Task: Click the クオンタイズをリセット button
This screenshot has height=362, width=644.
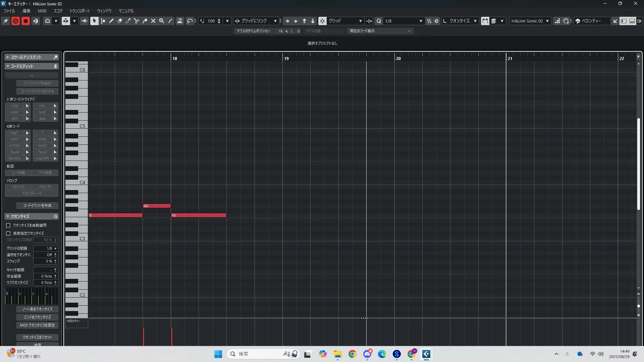Action: pyautogui.click(x=37, y=337)
